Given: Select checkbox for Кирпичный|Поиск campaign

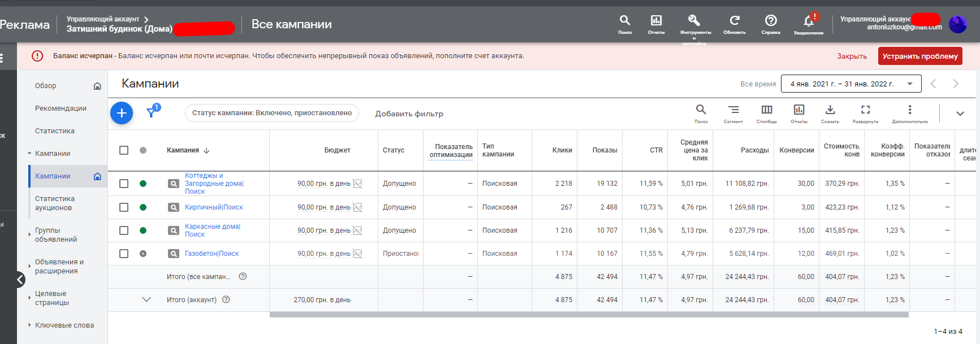Looking at the screenshot, I should point(124,207).
